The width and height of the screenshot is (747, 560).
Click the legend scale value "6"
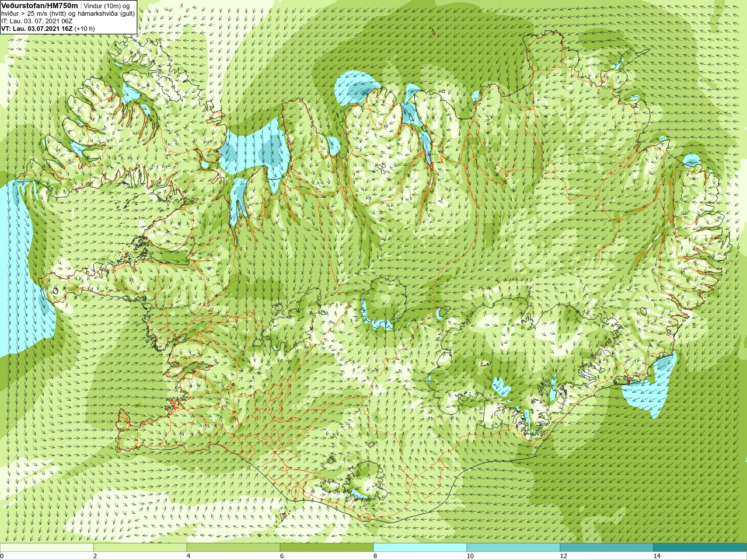pyautogui.click(x=282, y=556)
